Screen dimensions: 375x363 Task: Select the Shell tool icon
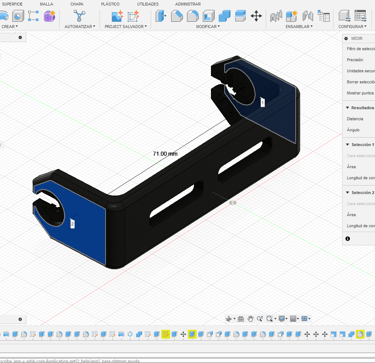[209, 16]
